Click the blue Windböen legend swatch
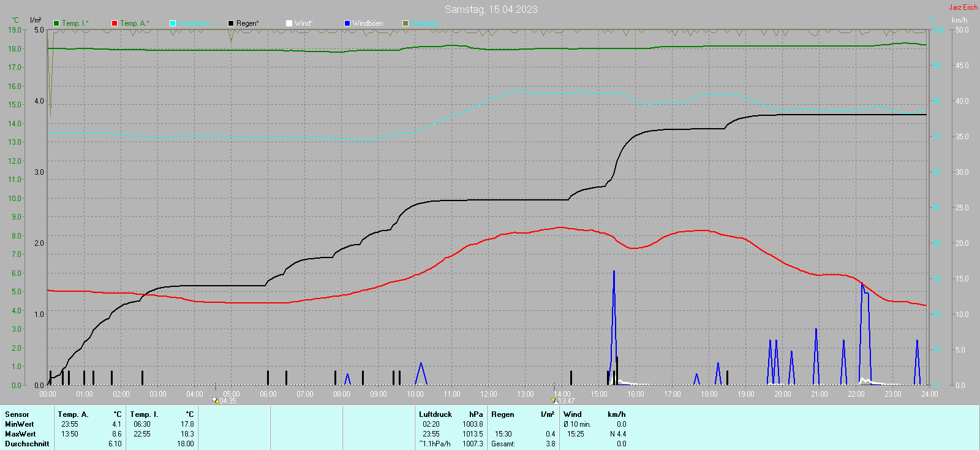 347,23
